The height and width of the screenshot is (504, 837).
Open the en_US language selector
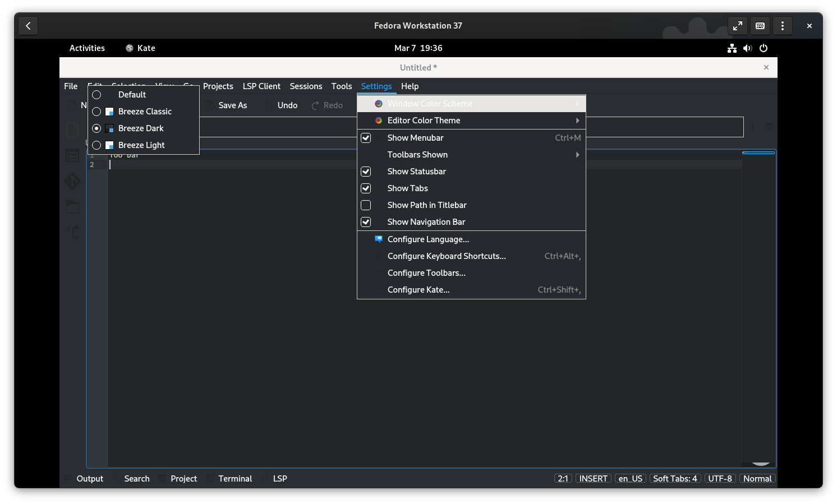coord(630,479)
